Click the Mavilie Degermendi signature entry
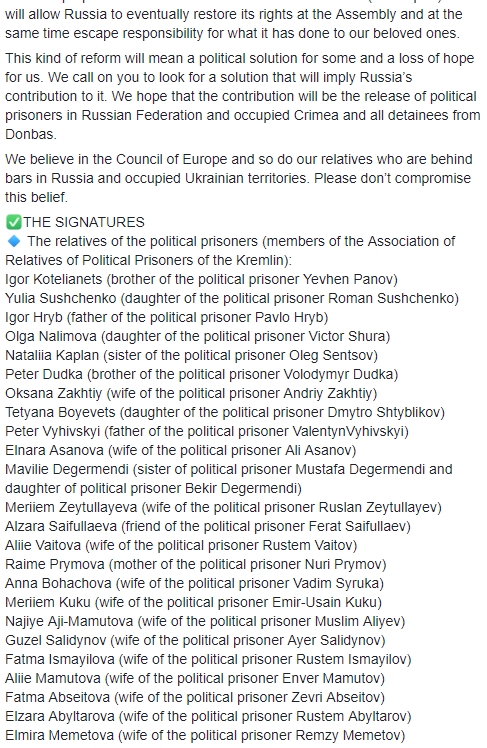 click(x=228, y=479)
